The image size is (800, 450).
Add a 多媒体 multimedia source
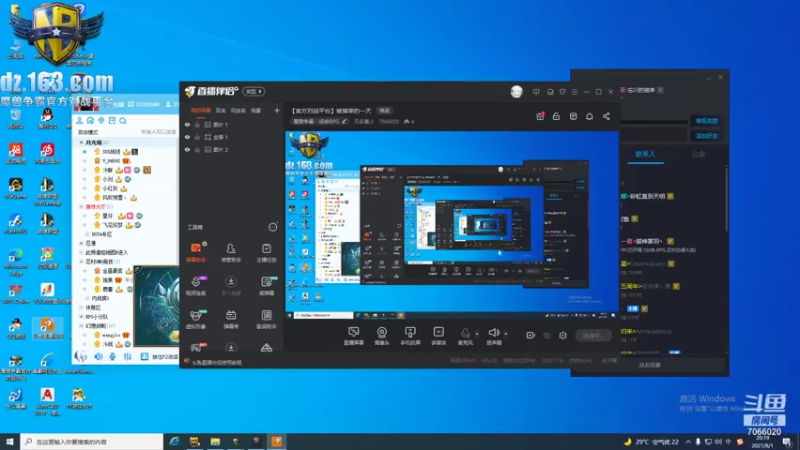click(439, 336)
